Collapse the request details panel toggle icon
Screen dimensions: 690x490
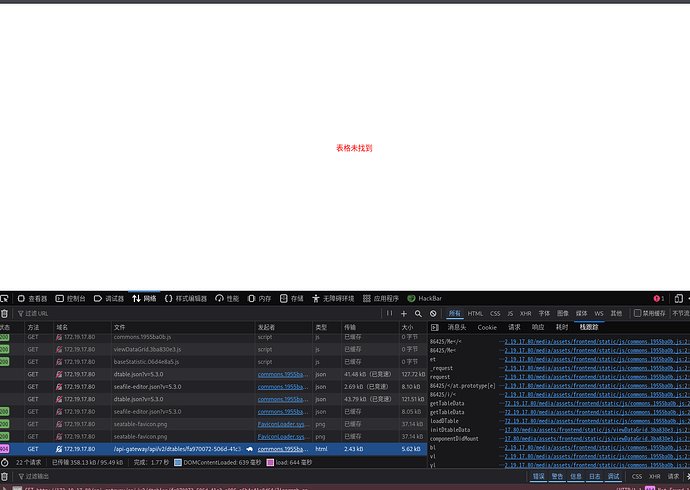click(x=434, y=327)
